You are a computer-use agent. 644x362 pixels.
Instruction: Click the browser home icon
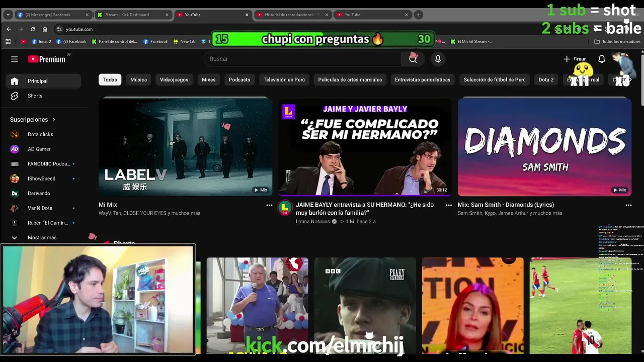pos(45,29)
